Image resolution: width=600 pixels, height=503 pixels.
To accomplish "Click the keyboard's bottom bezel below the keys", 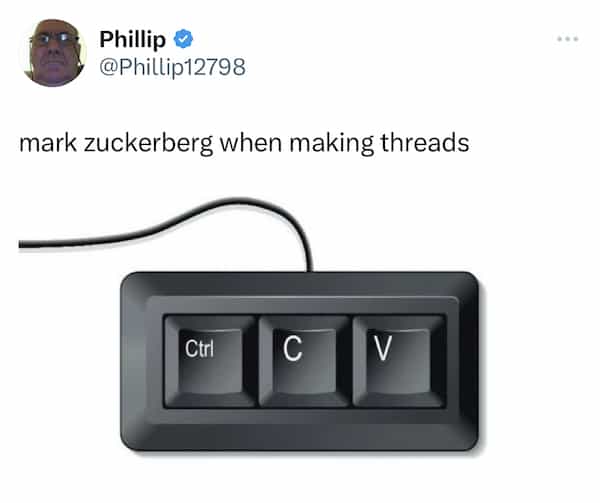I will (300, 430).
